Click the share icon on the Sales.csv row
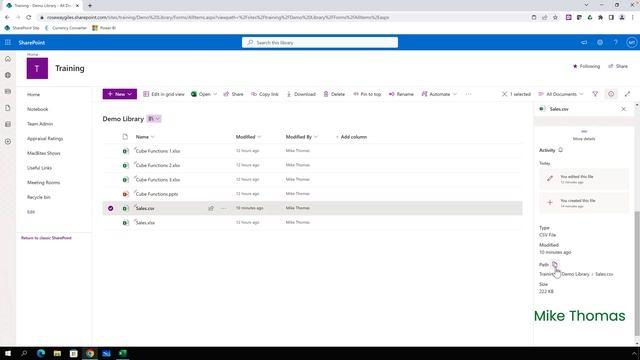 (x=211, y=208)
